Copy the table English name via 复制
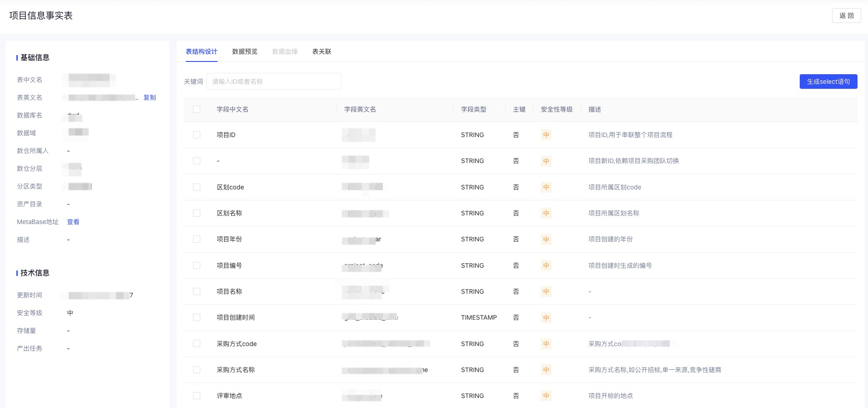 150,97
